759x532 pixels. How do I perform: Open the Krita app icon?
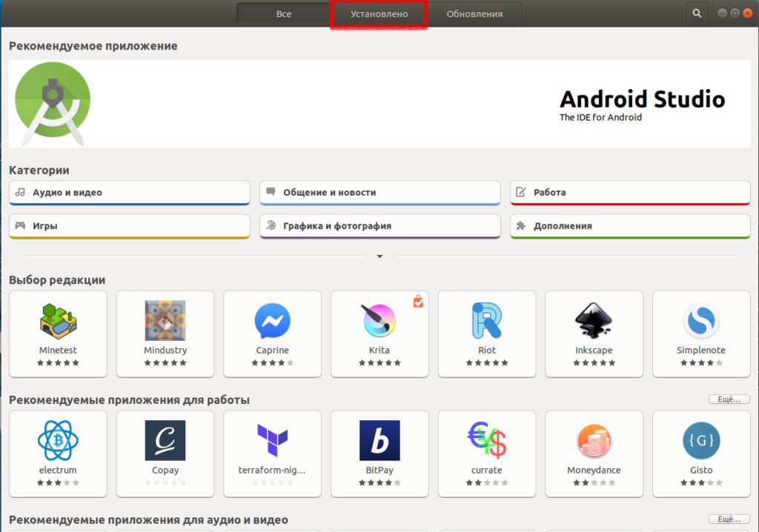click(x=379, y=320)
